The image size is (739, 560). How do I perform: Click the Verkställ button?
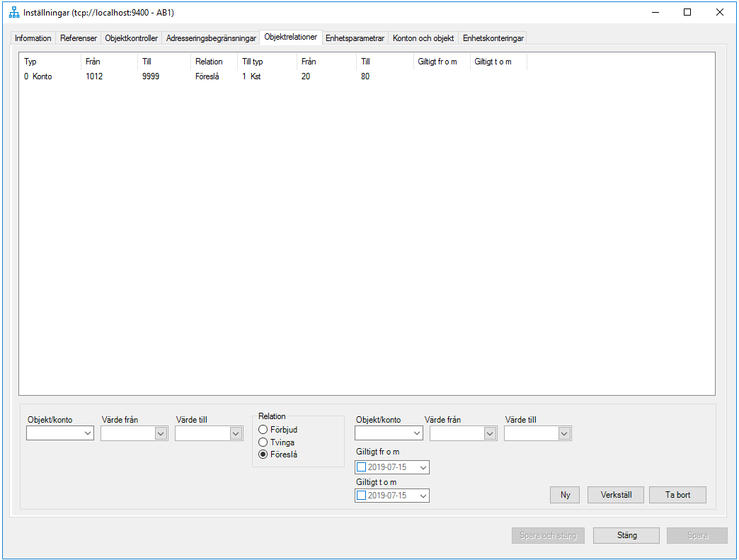pos(615,494)
